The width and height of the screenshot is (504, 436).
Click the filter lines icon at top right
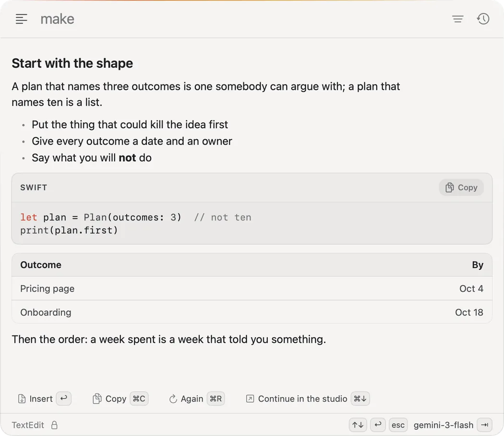458,19
